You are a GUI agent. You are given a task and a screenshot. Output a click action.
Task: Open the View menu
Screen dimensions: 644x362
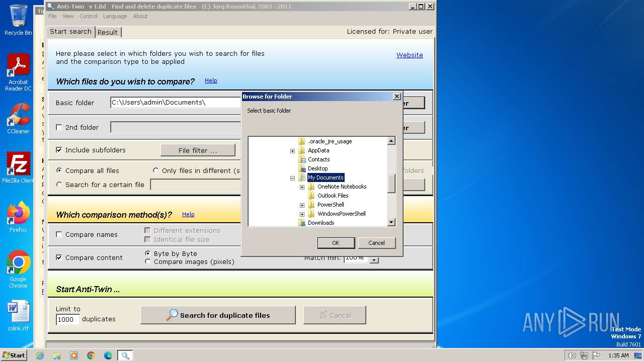pyautogui.click(x=68, y=16)
